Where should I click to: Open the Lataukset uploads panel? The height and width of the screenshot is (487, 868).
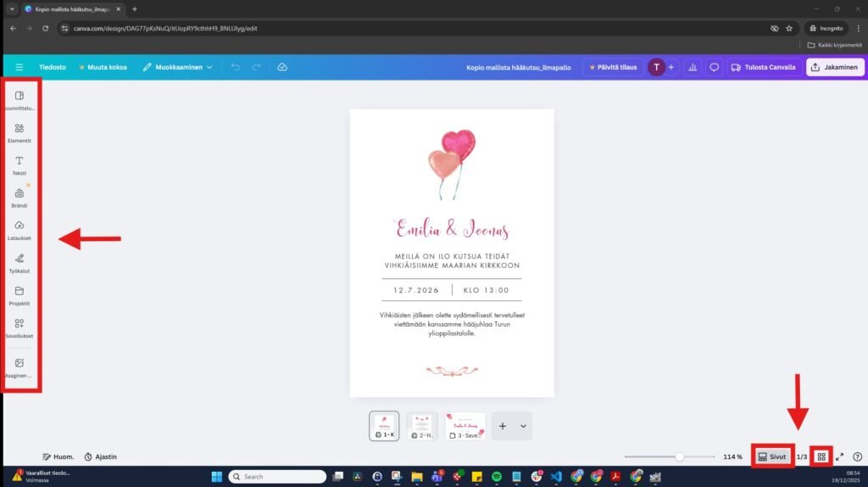coord(19,230)
